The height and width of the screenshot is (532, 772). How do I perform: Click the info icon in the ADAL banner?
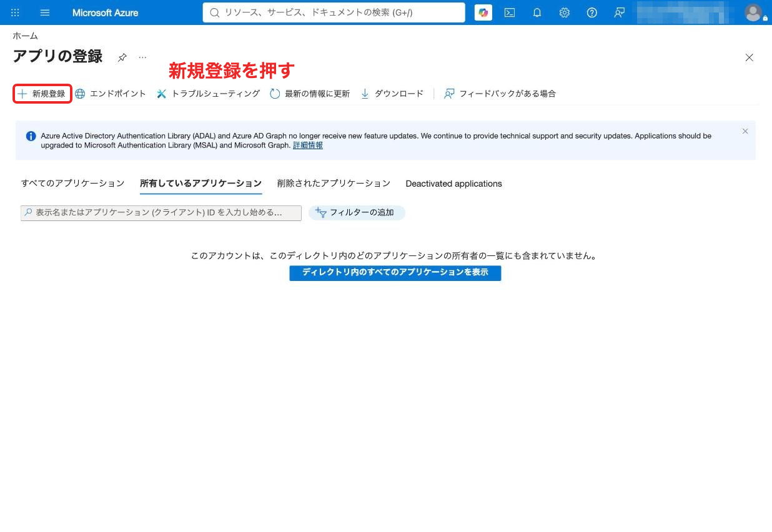(x=31, y=136)
